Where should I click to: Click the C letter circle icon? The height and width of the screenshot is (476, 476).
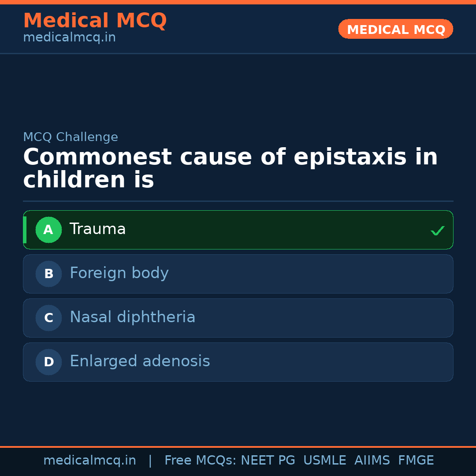(x=48, y=318)
